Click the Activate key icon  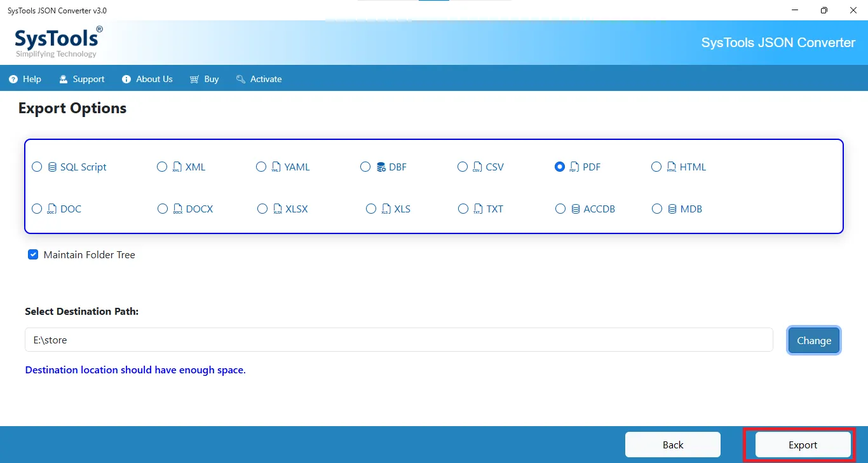pos(240,79)
